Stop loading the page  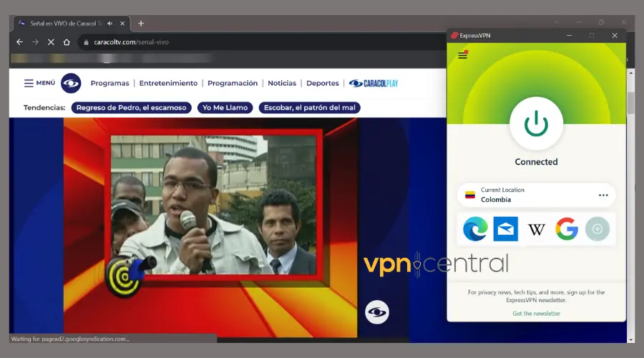point(51,42)
